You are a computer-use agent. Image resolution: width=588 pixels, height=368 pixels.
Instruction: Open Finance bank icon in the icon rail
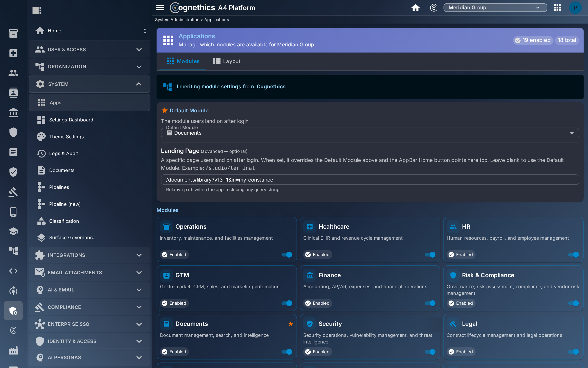[x=13, y=113]
